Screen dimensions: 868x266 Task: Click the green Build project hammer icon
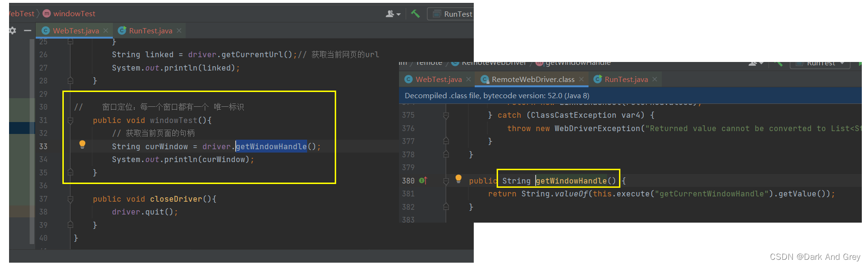(x=415, y=13)
